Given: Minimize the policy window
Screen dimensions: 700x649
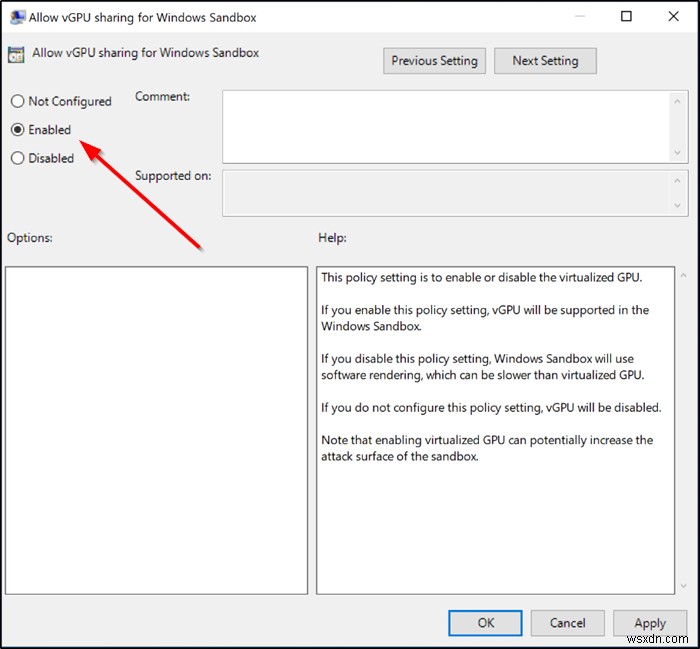Looking at the screenshot, I should 580,17.
